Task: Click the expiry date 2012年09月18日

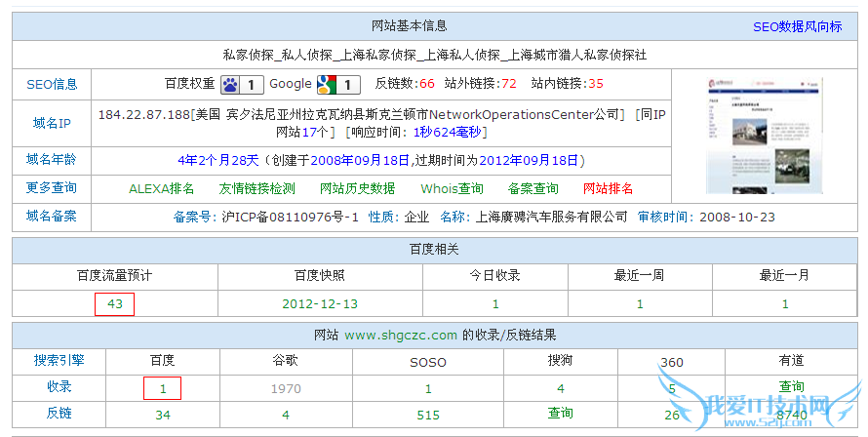Action: point(529,161)
